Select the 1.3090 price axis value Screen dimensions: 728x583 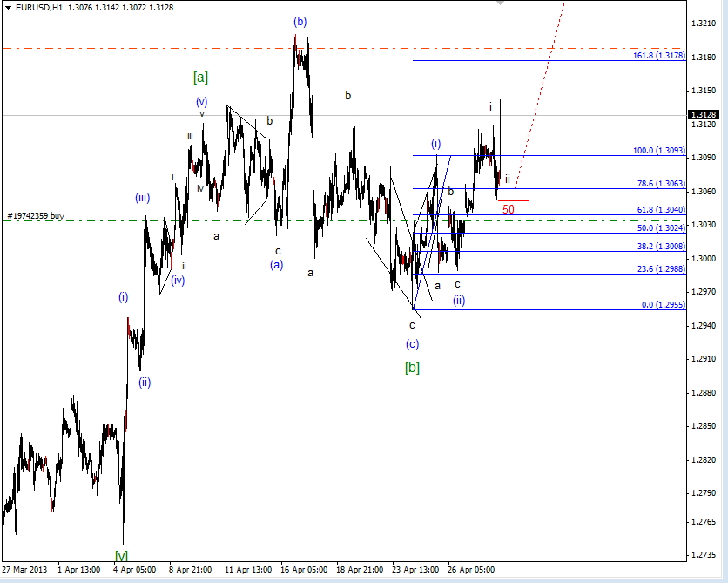coord(704,158)
